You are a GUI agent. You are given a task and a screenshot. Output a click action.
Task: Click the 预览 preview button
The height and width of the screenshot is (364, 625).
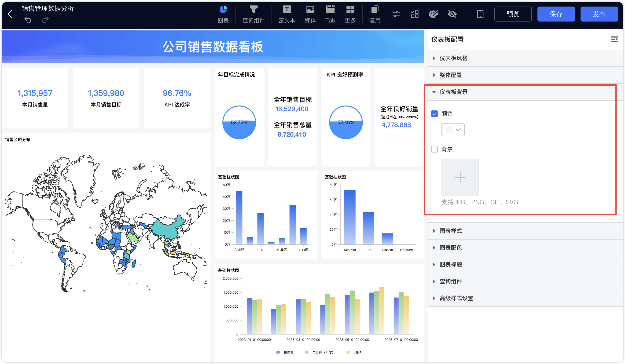[513, 14]
